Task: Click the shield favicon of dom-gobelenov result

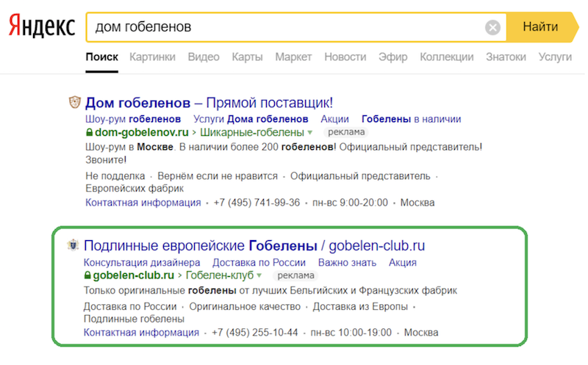Action: 75,102
